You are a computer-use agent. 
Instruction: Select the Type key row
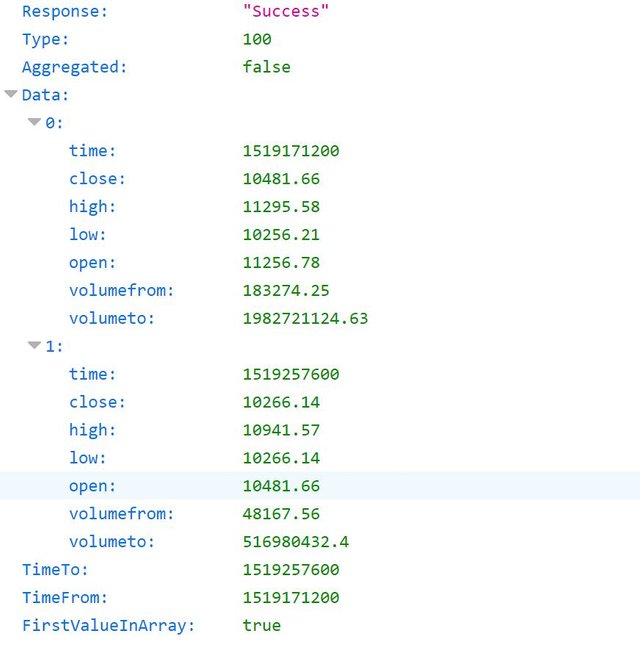44,40
